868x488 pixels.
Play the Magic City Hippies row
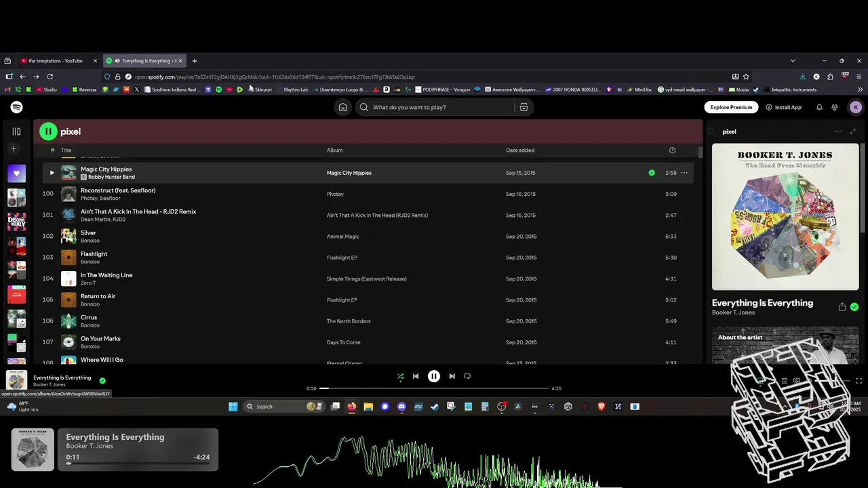[52, 173]
